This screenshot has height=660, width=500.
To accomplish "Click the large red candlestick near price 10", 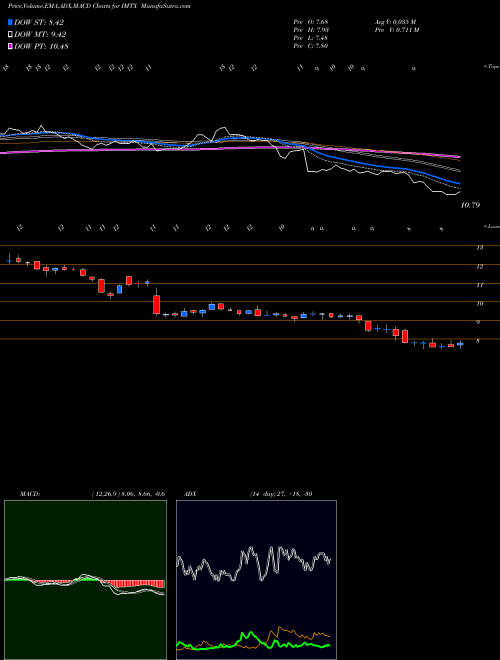I will [x=157, y=304].
